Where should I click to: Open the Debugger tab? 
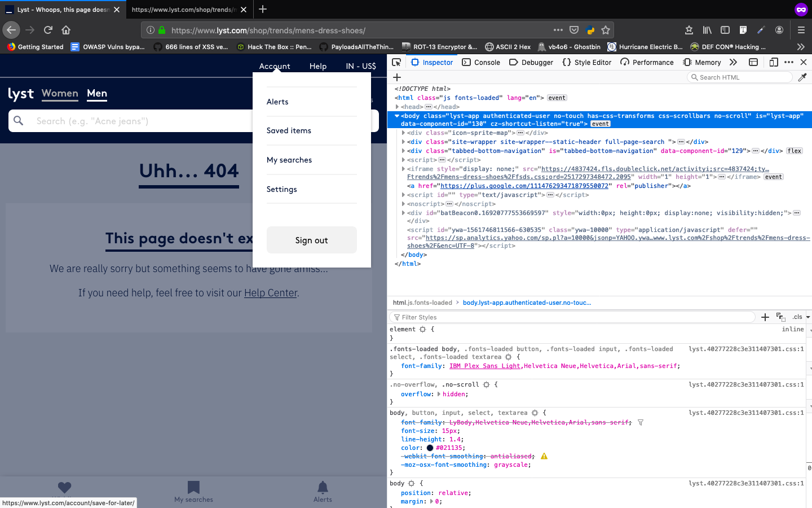(x=531, y=62)
